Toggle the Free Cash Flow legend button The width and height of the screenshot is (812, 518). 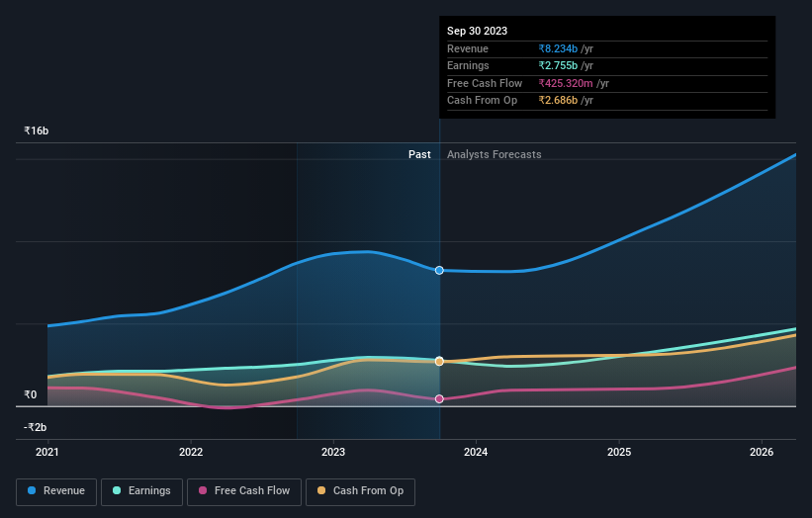[x=244, y=491]
